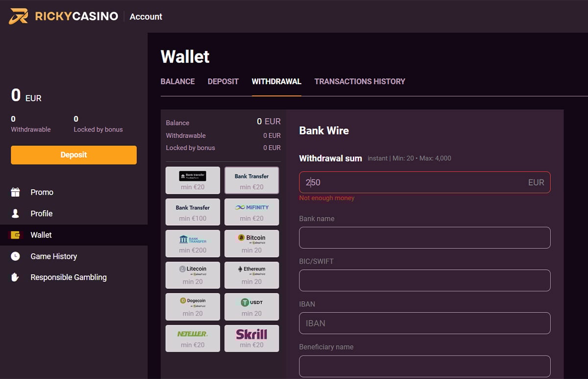The height and width of the screenshot is (379, 588).
Task: Choose Ethereum for withdrawal
Action: pyautogui.click(x=252, y=275)
